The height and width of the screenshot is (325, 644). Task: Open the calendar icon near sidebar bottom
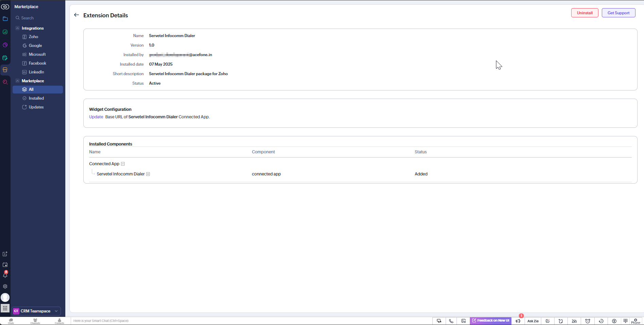tap(5, 264)
